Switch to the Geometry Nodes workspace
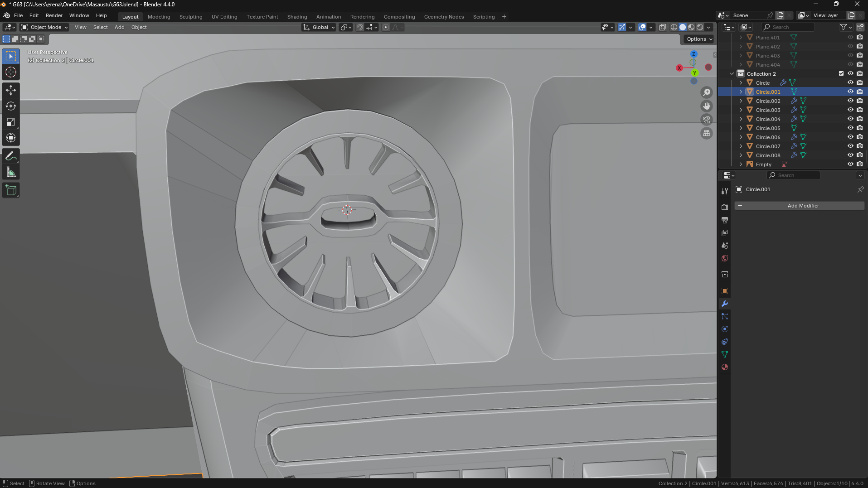Viewport: 868px width, 488px height. 444,17
